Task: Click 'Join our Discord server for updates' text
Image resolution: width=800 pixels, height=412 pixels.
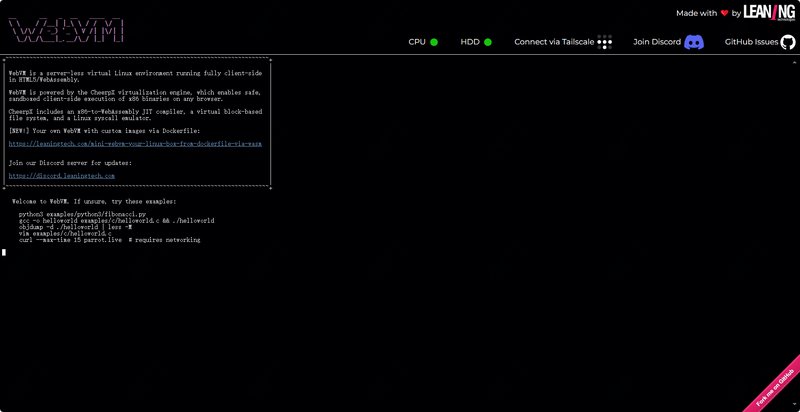Action: pyautogui.click(x=70, y=163)
